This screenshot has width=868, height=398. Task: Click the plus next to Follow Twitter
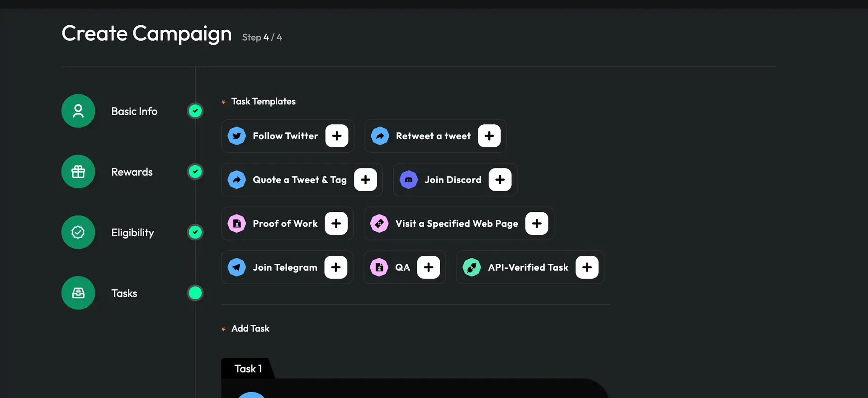coord(337,136)
